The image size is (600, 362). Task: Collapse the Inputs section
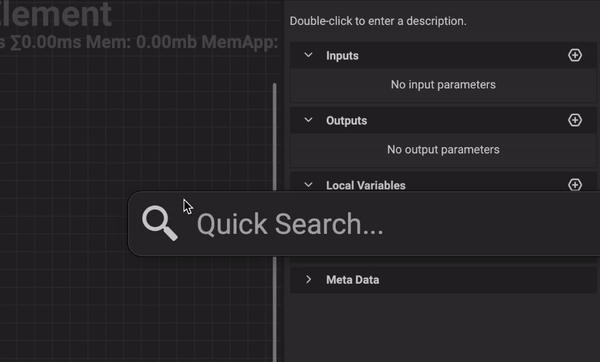[x=308, y=55]
